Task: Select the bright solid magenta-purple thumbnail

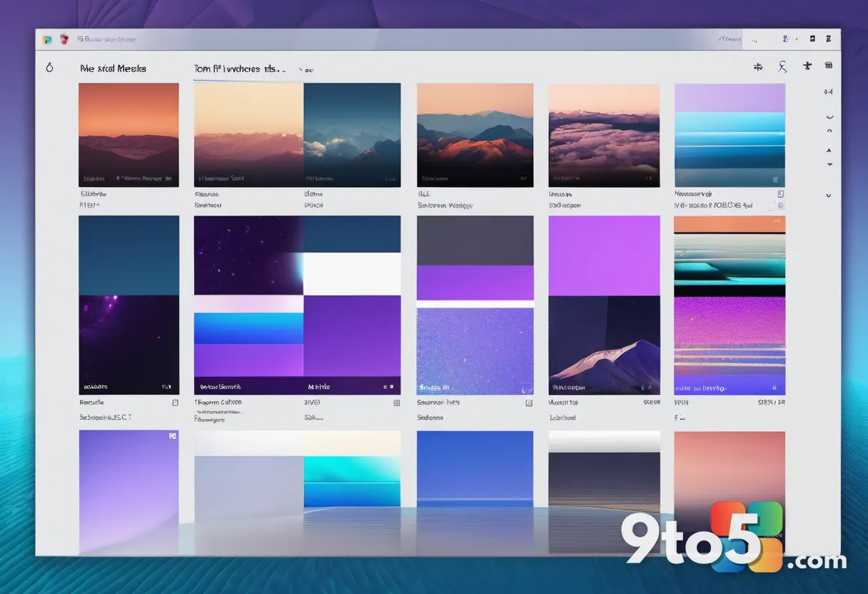Action: tap(604, 256)
